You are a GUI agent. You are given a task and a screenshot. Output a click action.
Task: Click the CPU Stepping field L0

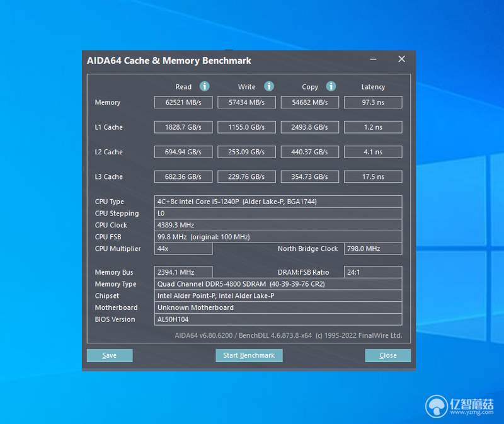click(278, 214)
